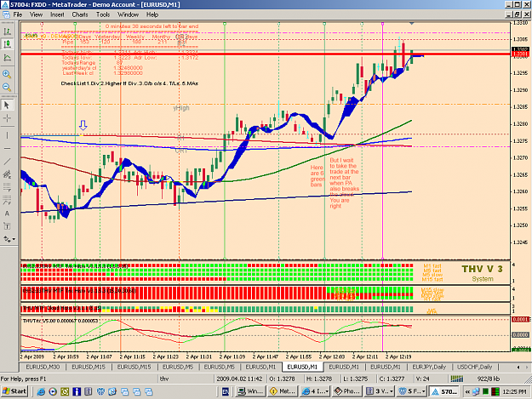This screenshot has width=532, height=399.
Task: Click the '922/8 kb' traffic indicator
Action: [x=489, y=379]
